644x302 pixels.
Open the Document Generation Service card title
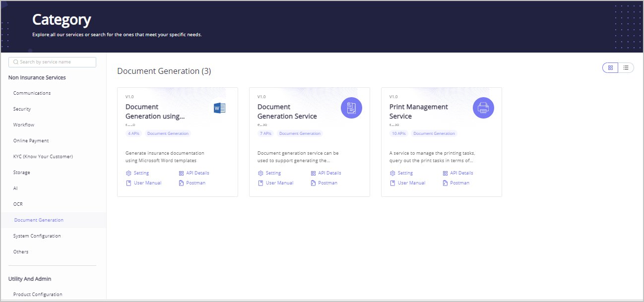[287, 112]
